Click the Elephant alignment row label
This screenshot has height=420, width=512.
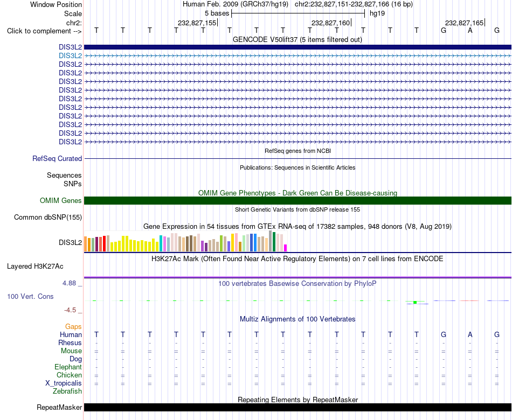pos(68,367)
